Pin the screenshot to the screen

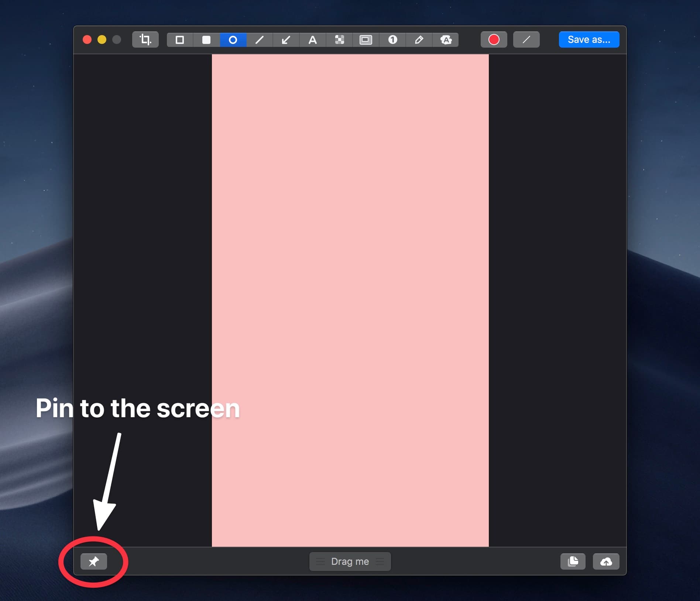point(93,561)
